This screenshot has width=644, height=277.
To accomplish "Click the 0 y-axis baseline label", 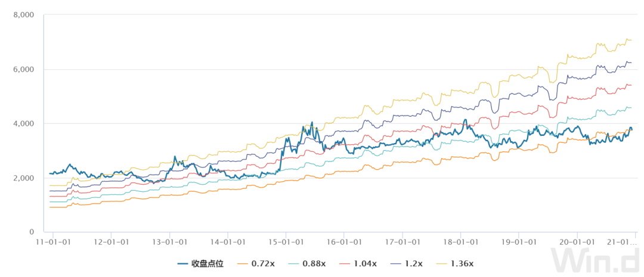I will coord(32,232).
